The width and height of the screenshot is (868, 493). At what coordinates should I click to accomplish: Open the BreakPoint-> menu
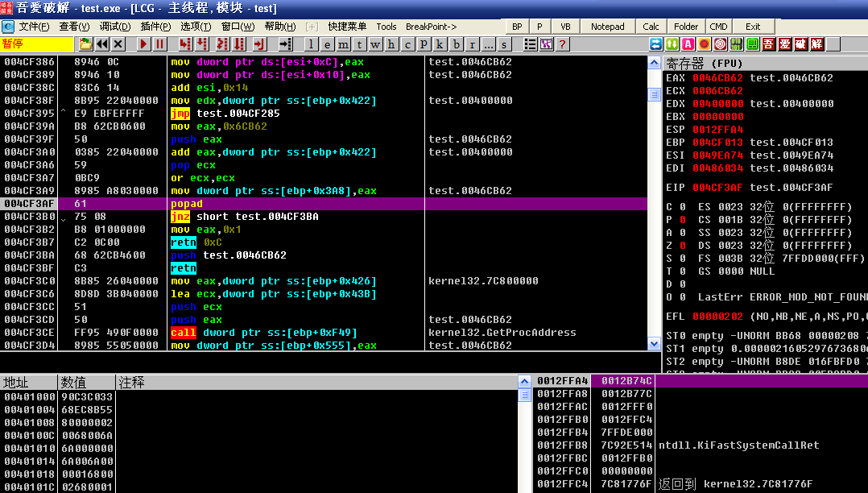(432, 27)
